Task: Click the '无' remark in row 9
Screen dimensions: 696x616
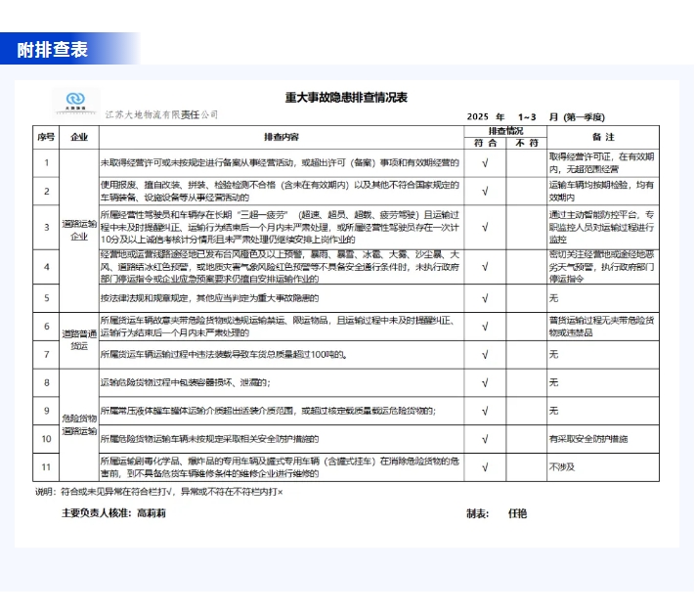Action: coord(553,411)
